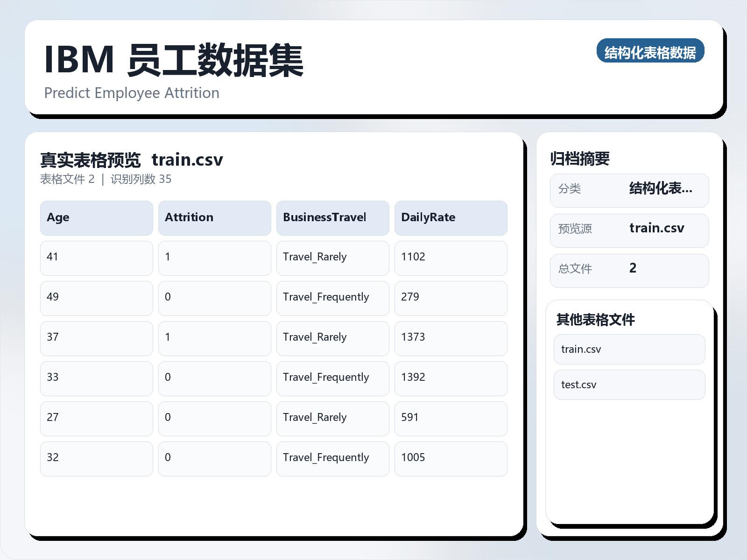Image resolution: width=747 pixels, height=560 pixels.
Task: Click the Age column header
Action: click(x=96, y=217)
